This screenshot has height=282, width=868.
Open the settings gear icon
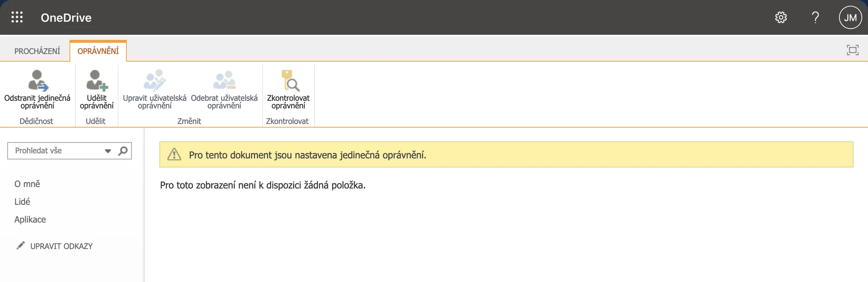tap(781, 17)
